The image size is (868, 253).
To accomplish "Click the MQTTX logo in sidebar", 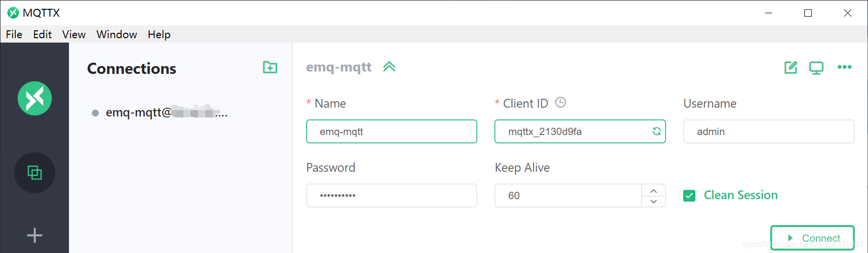I will [35, 98].
